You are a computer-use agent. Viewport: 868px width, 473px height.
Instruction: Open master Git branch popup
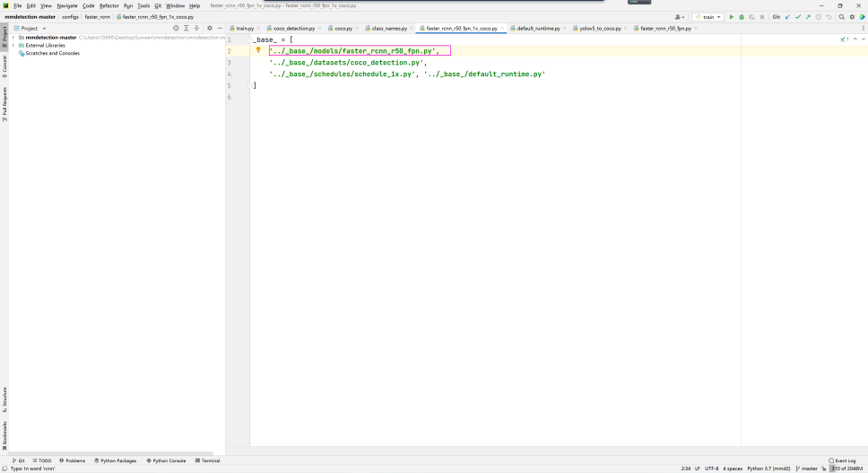(806, 469)
